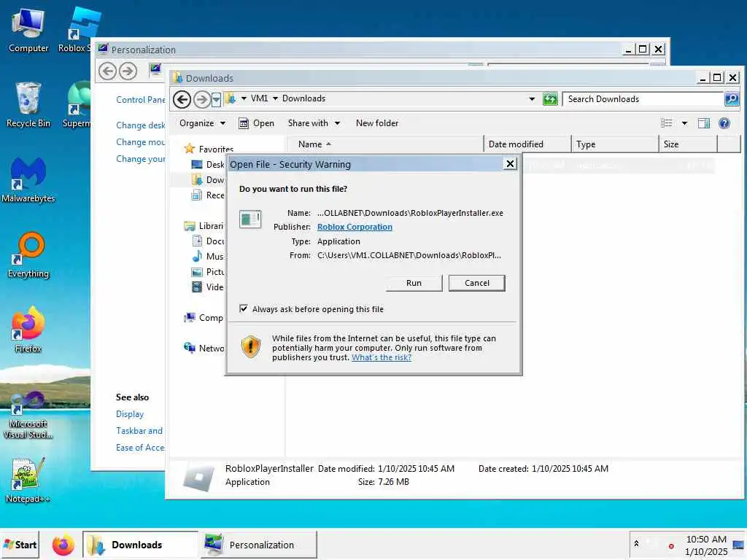This screenshot has width=747, height=560.
Task: Open the Change desktop icons link
Action: 141,125
